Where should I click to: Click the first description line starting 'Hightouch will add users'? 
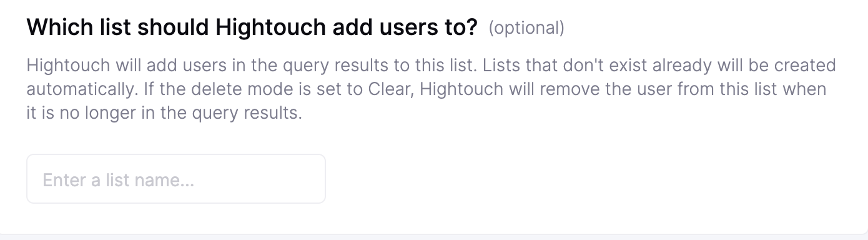coord(431,66)
